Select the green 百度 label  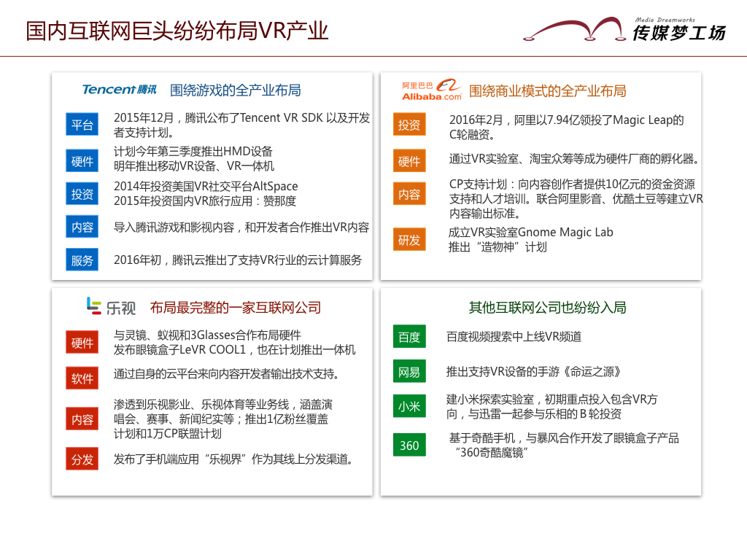[409, 337]
